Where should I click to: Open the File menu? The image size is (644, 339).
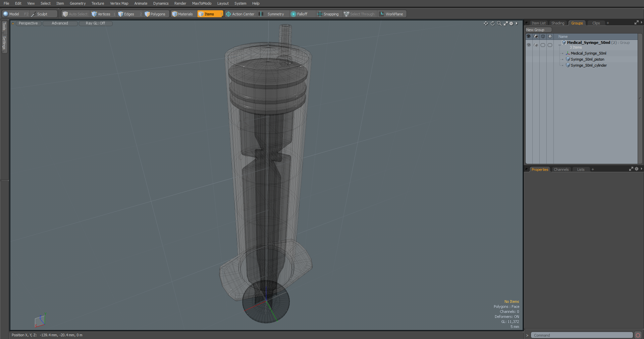coord(6,3)
